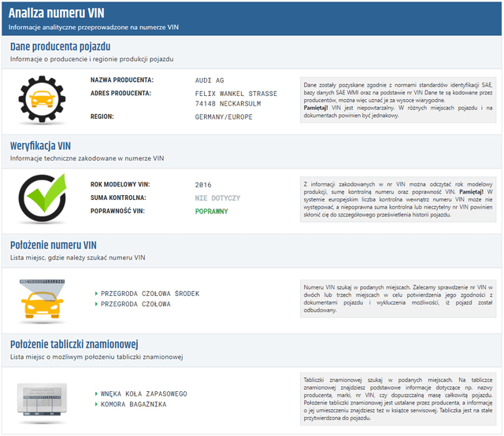Select the model year value '2016'
Viewport: 504px width, 436px height.
point(203,185)
